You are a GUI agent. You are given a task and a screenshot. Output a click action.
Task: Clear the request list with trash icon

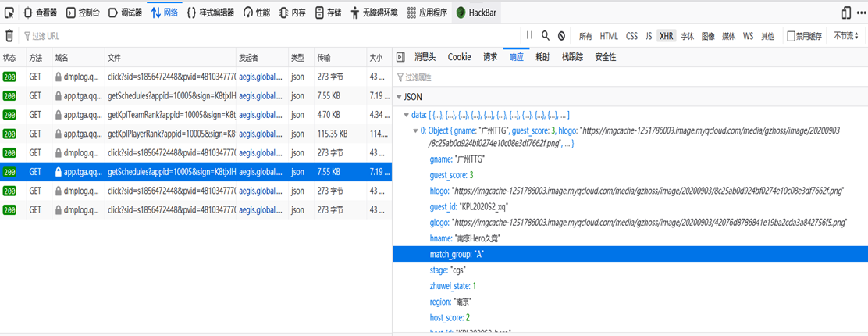[x=9, y=36]
